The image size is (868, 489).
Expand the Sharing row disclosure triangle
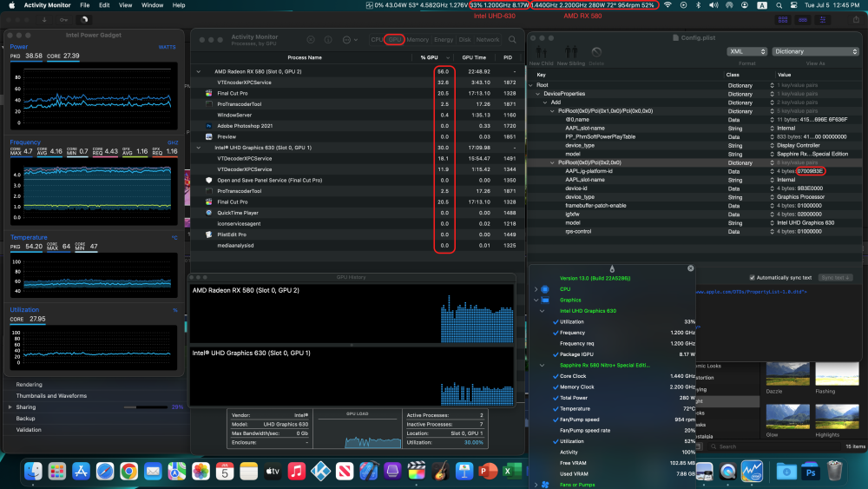click(x=10, y=407)
